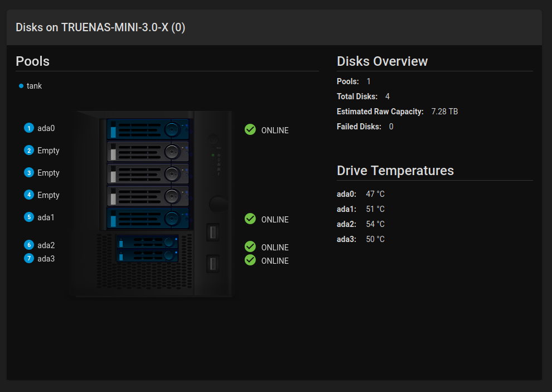
Task: Click the ONLINE status text for ada0
Action: [275, 130]
